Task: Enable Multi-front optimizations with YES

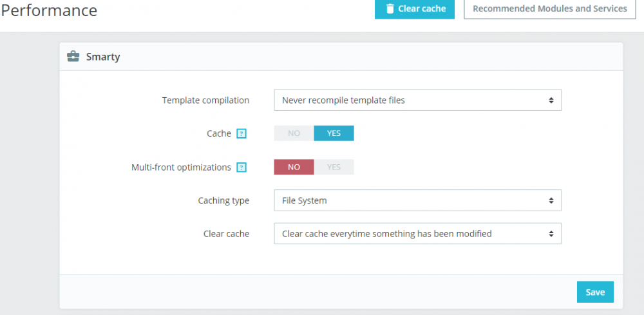Action: (x=334, y=167)
